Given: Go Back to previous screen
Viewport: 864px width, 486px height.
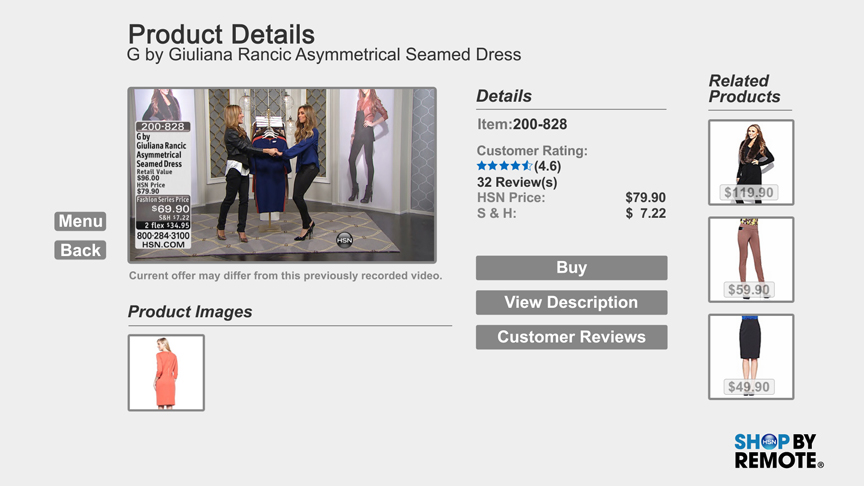Looking at the screenshot, I should click(80, 250).
